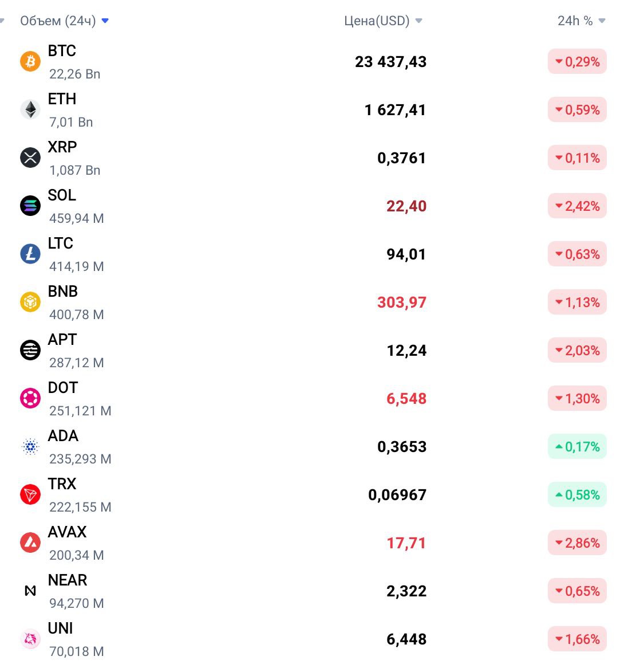Open the BNB coin icon
Viewport: 620px width, 672px height.
pyautogui.click(x=30, y=302)
